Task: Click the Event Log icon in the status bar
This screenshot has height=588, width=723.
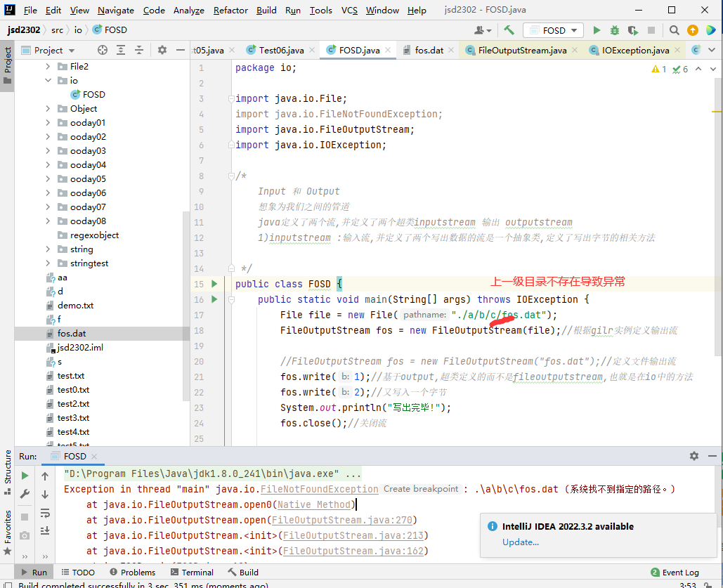Action: [x=653, y=572]
